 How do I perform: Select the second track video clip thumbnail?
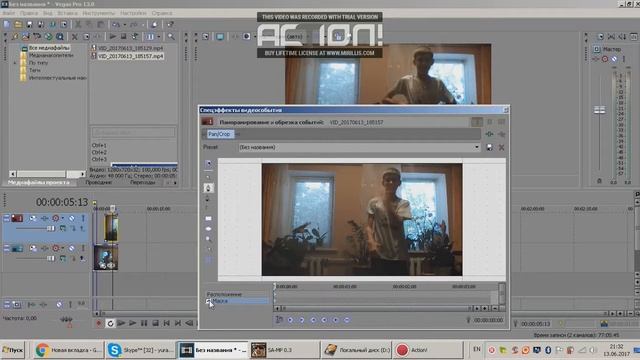pos(106,258)
